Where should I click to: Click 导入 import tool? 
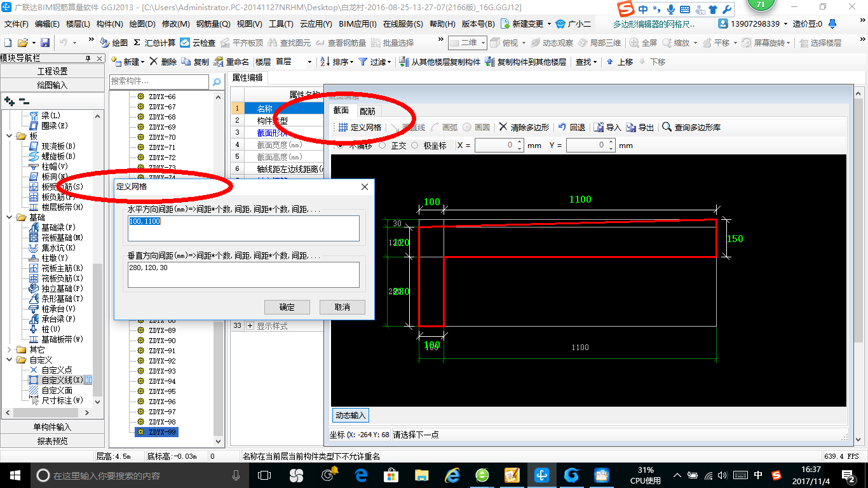coord(607,127)
